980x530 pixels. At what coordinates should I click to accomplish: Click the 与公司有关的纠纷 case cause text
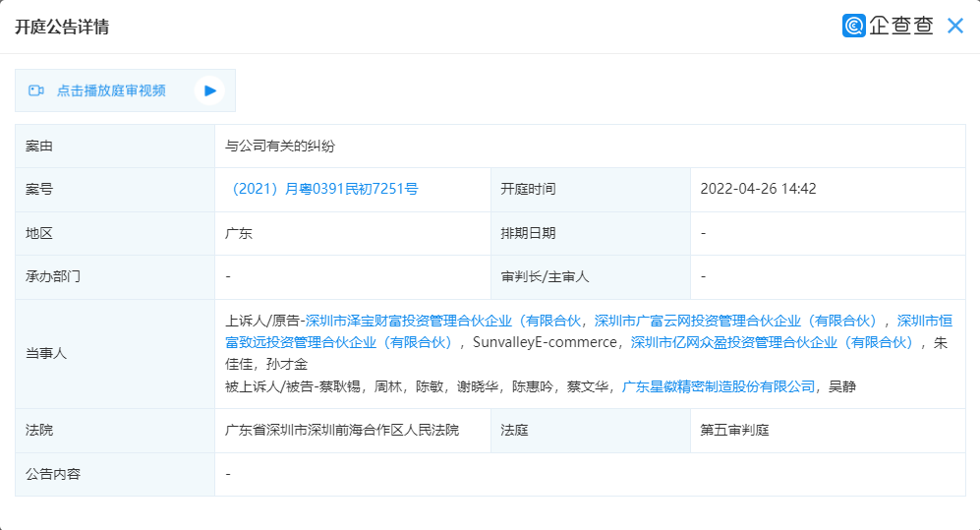click(x=280, y=146)
